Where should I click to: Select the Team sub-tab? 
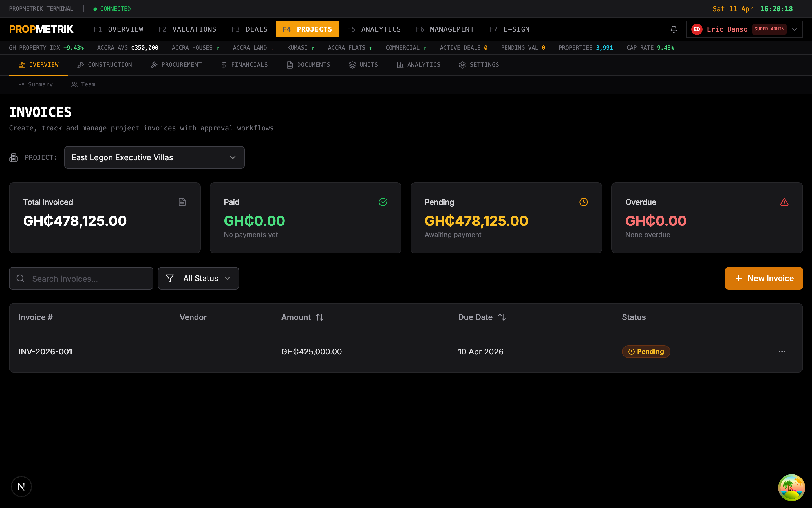point(83,84)
